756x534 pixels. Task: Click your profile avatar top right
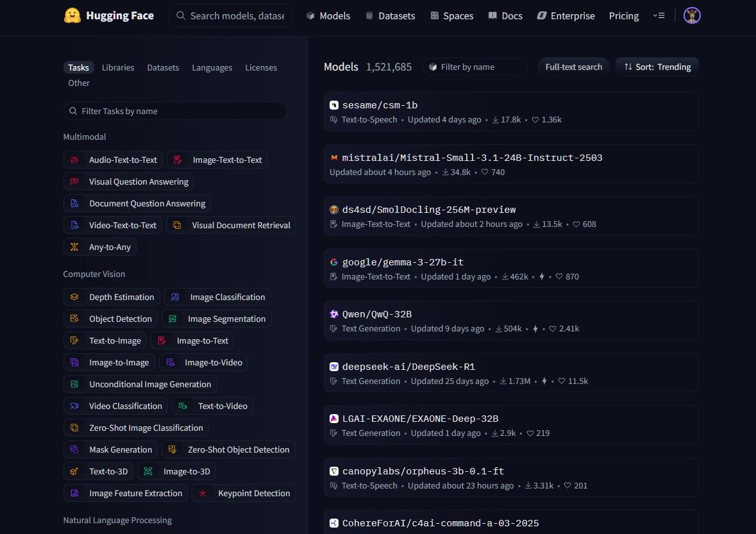pos(691,15)
